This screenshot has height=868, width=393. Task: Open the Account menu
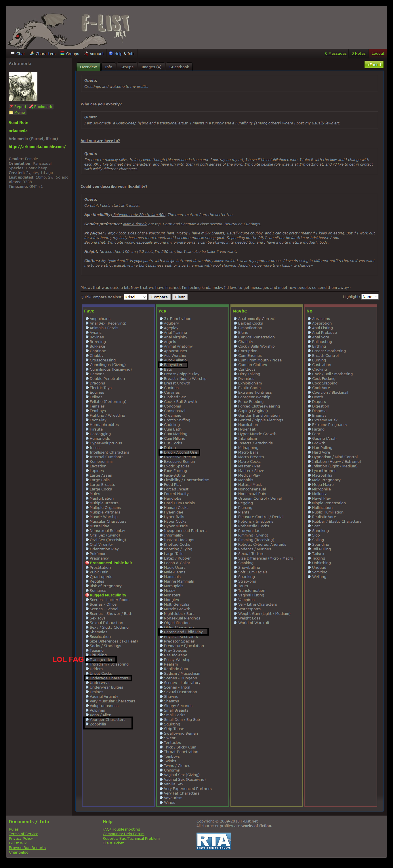point(94,54)
